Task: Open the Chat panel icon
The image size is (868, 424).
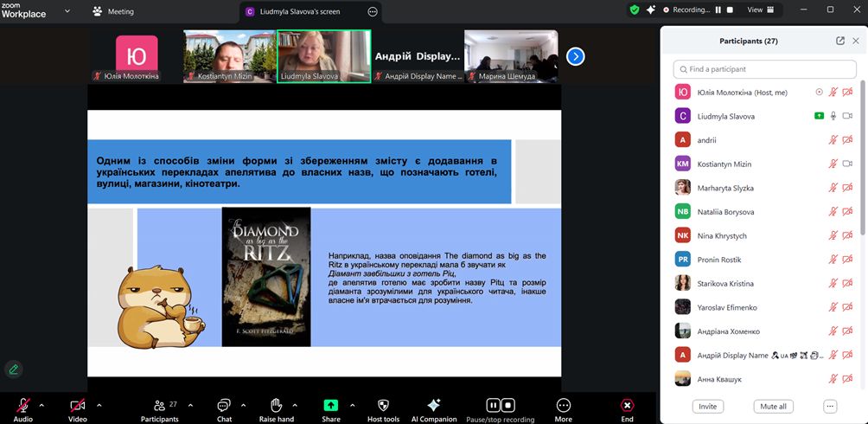Action: (x=224, y=405)
